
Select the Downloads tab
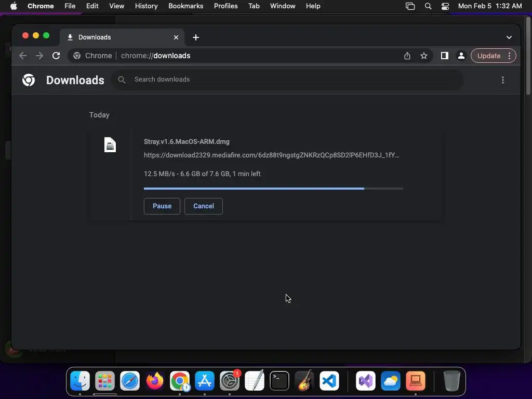click(122, 37)
